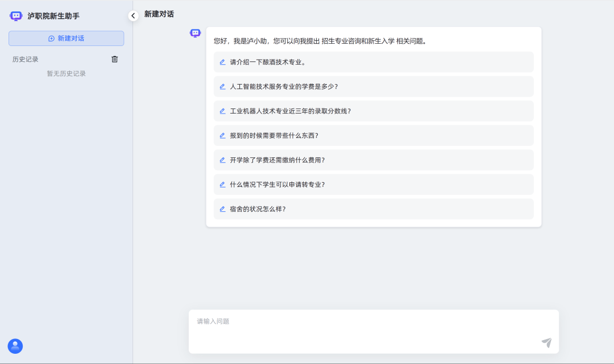Open the blue user avatar icon
Viewport: 614px width, 364px height.
click(15, 346)
